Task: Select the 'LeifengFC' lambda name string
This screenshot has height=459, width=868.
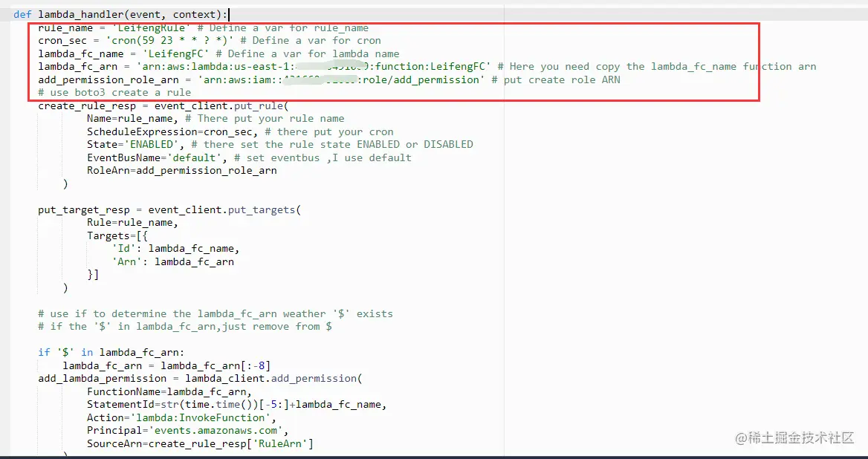Action: [x=175, y=53]
